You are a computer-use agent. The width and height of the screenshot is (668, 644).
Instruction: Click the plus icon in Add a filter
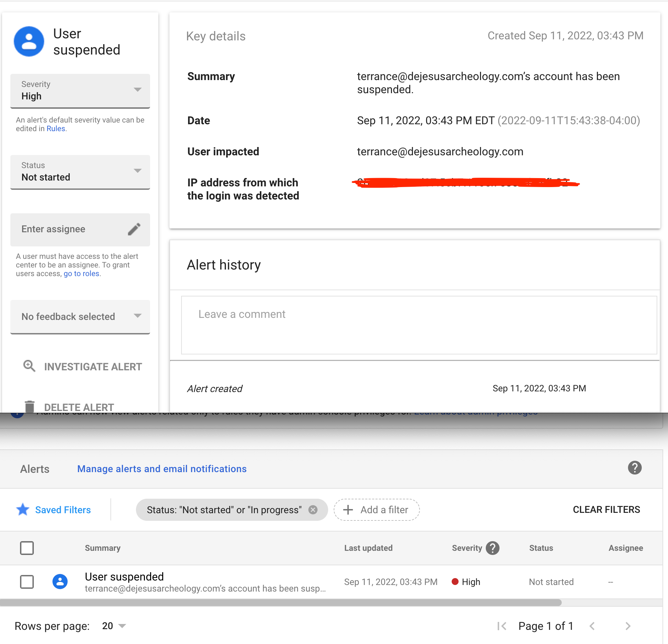click(348, 510)
